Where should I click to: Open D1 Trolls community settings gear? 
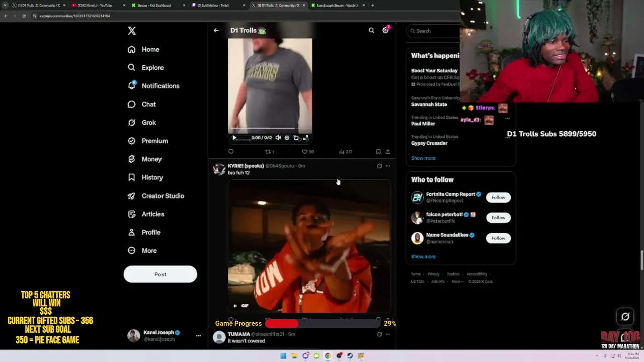[385, 30]
